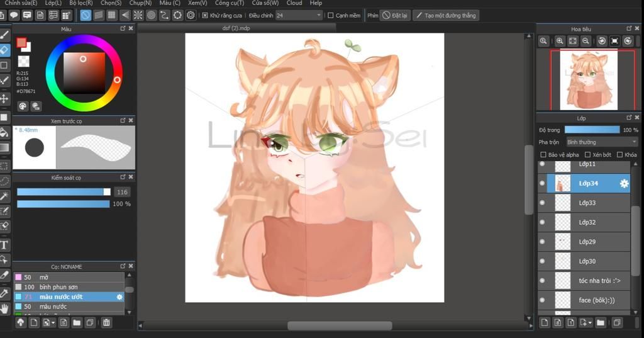Viewport: 644px width, 338px height.
Task: Open settings gear for Lớp34 layer
Action: (x=624, y=183)
